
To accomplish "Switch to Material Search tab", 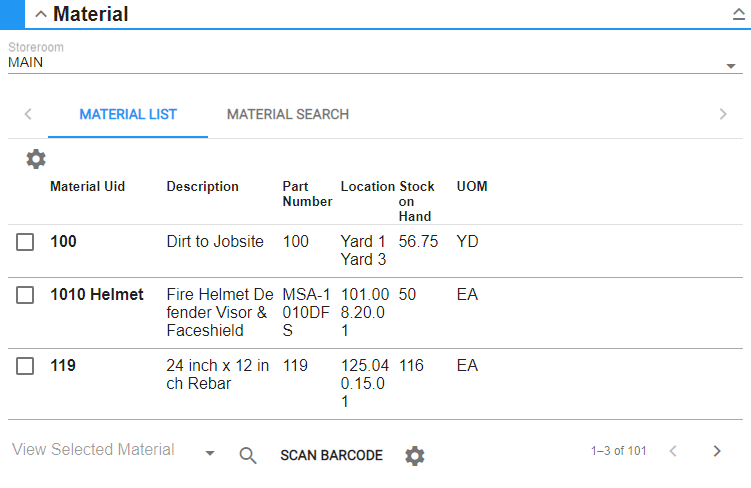I will 288,114.
